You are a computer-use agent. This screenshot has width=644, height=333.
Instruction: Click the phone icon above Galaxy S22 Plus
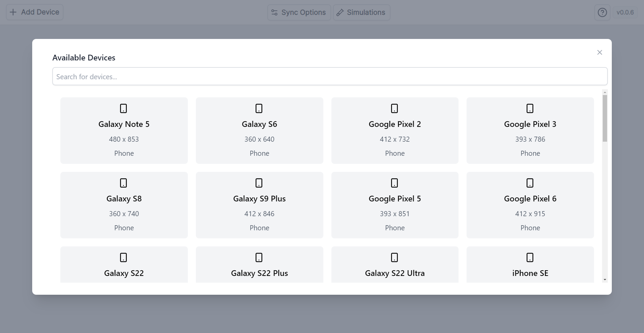[259, 257]
